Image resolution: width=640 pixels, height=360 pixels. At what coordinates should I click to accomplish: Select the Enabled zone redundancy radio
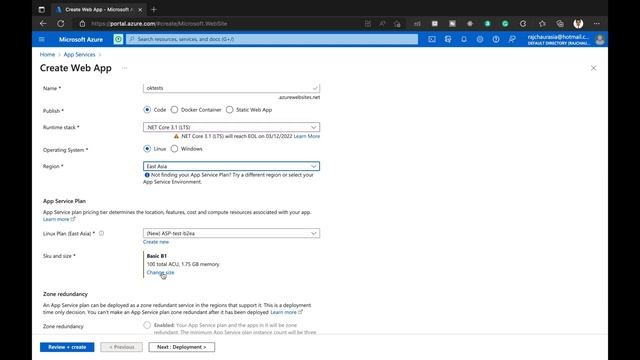[x=147, y=325]
